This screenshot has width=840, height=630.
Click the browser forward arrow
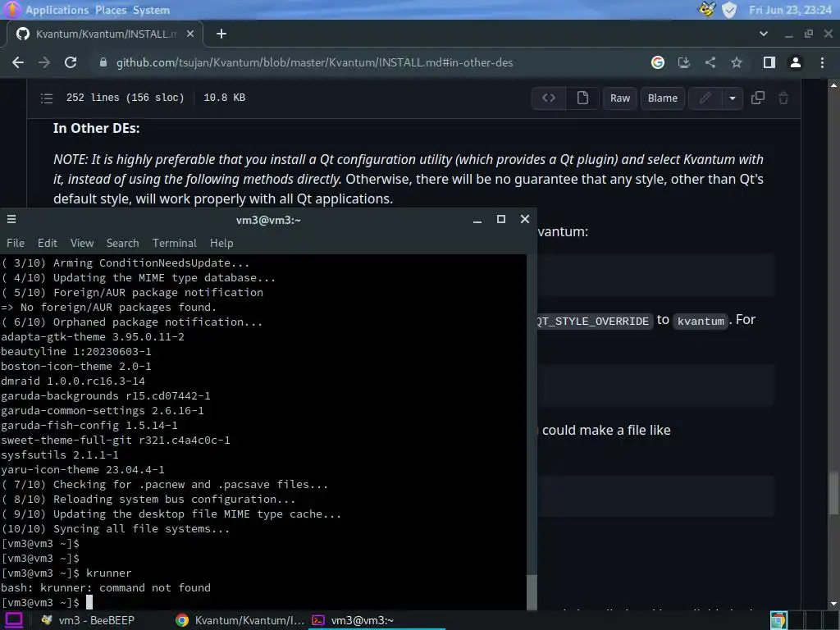point(44,62)
